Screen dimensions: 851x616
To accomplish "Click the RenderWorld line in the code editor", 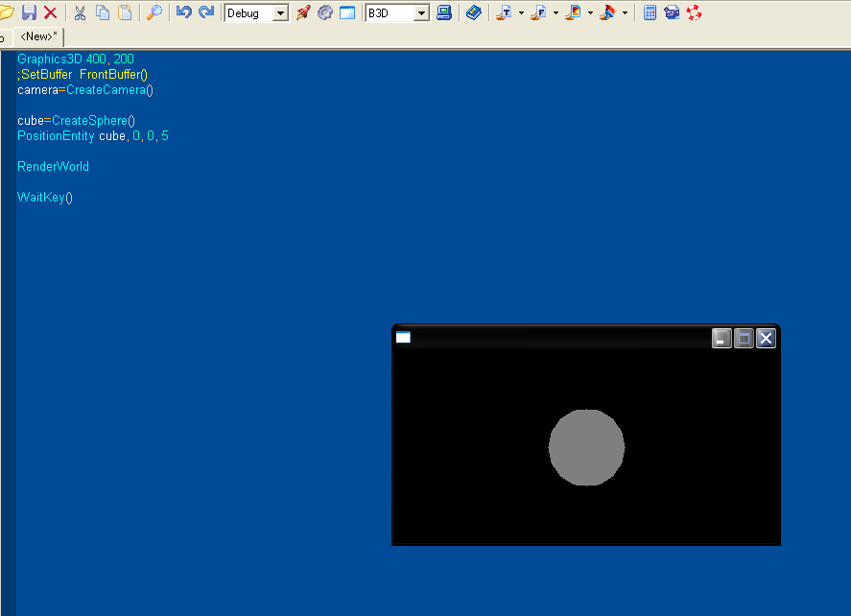I will (53, 166).
